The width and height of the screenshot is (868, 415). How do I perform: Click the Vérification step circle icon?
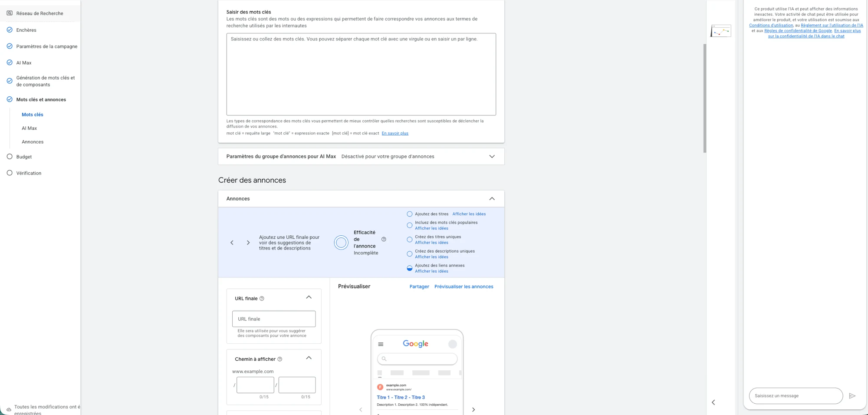click(x=10, y=173)
